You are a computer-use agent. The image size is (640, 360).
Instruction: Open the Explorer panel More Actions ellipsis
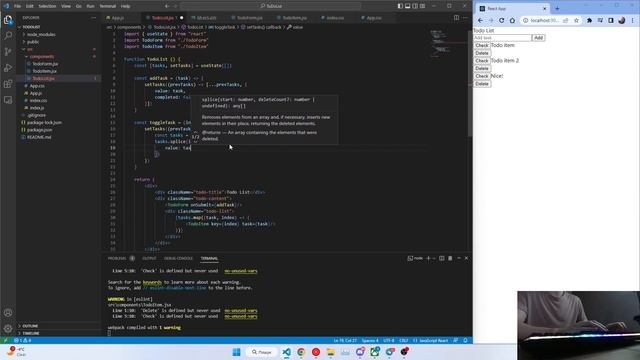pyautogui.click(x=93, y=18)
